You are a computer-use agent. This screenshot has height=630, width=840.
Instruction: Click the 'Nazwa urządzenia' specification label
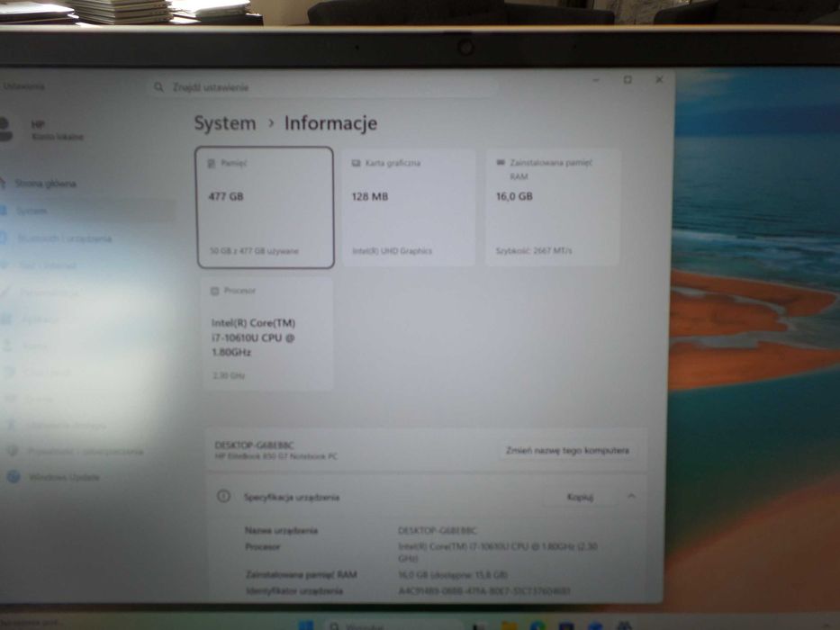click(x=281, y=530)
